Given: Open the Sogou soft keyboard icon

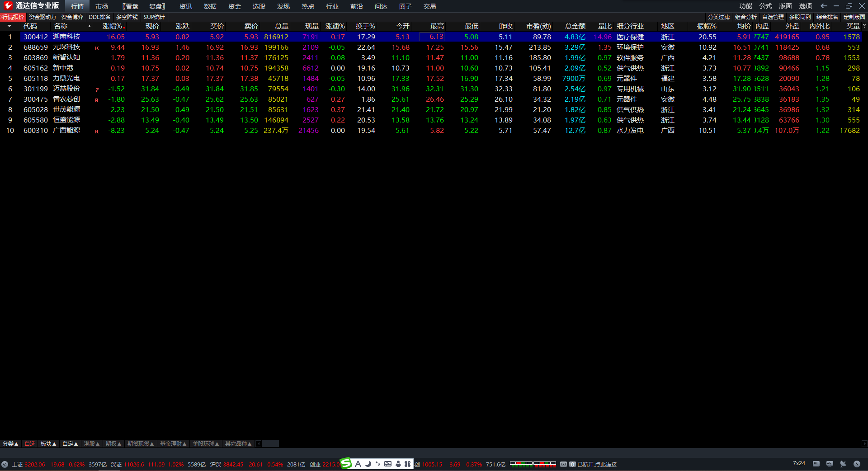Looking at the screenshot, I should coord(388,464).
